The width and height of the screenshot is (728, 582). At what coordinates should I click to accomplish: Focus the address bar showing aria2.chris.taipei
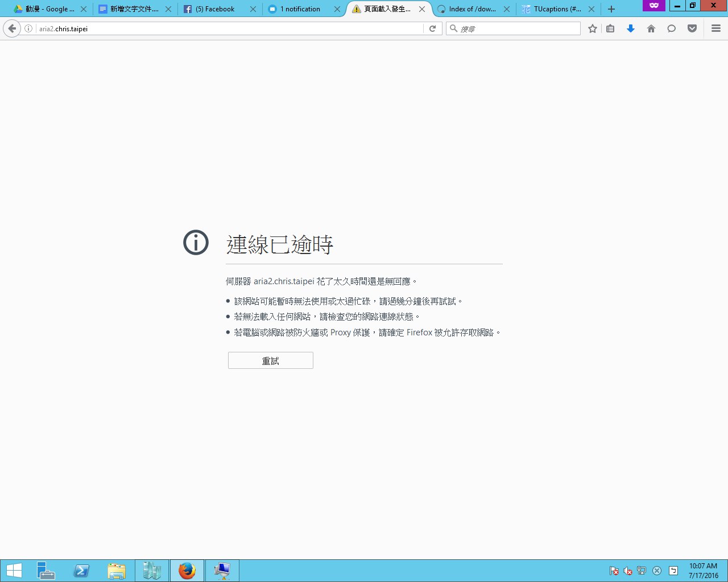pyautogui.click(x=229, y=28)
